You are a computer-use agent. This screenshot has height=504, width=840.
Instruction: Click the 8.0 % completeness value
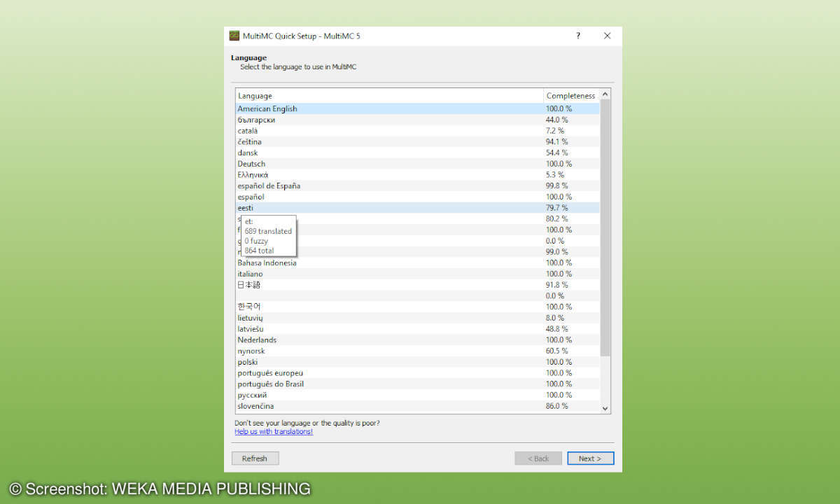555,318
